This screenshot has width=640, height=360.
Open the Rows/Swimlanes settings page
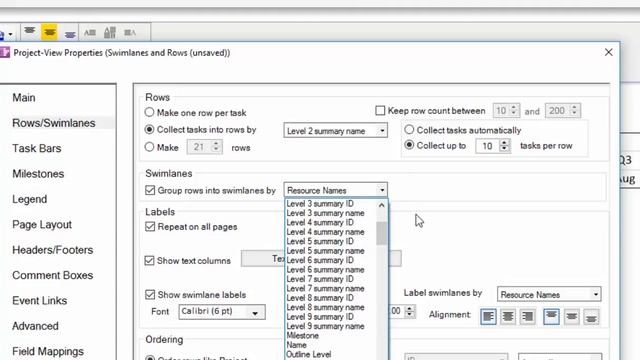53,123
